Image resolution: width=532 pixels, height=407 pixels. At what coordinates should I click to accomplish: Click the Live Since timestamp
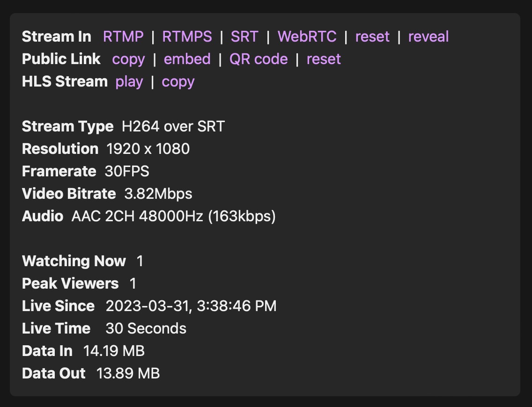click(x=191, y=306)
